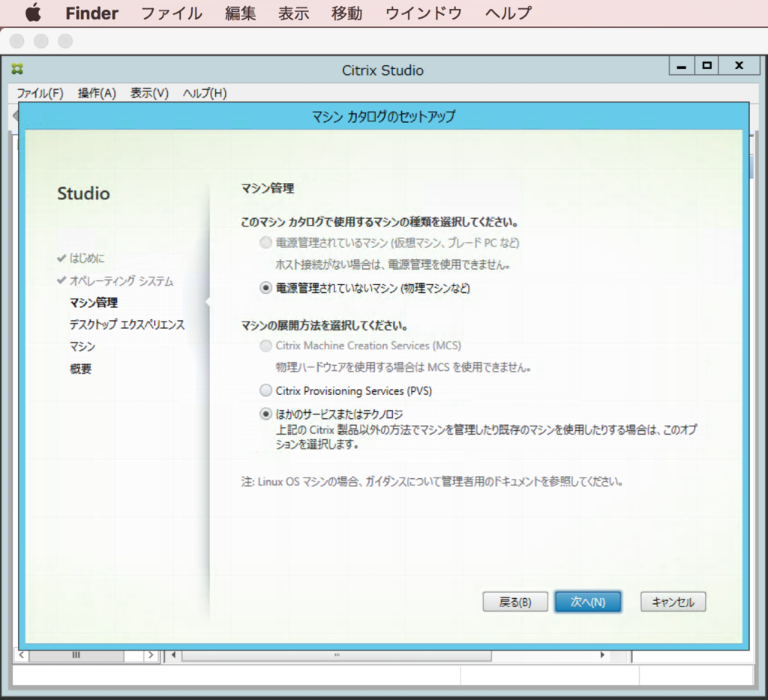Click the macOS red close window button
Image resolution: width=768 pixels, height=700 pixels.
[17, 41]
